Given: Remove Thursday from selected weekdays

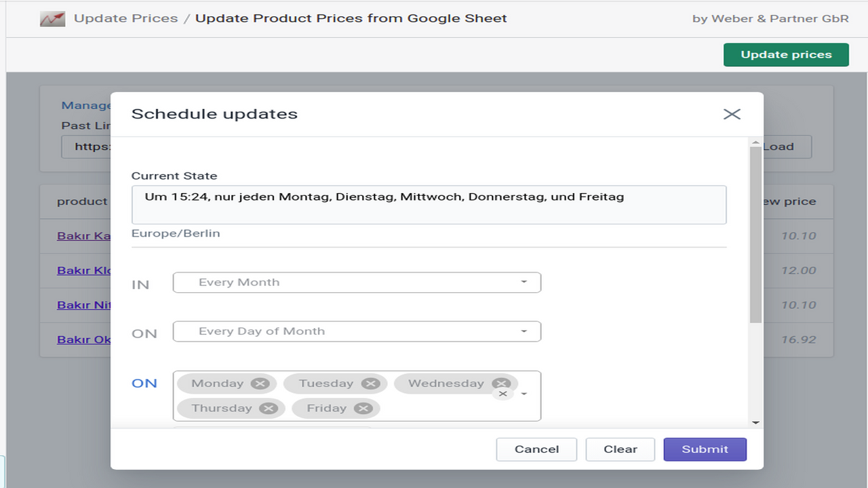Looking at the screenshot, I should [x=269, y=408].
